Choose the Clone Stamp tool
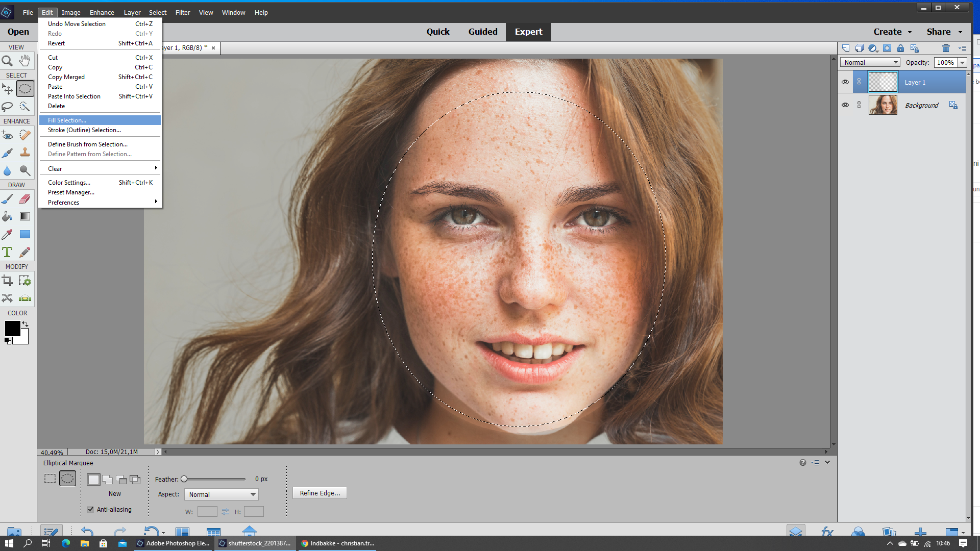The height and width of the screenshot is (551, 980). (x=24, y=153)
